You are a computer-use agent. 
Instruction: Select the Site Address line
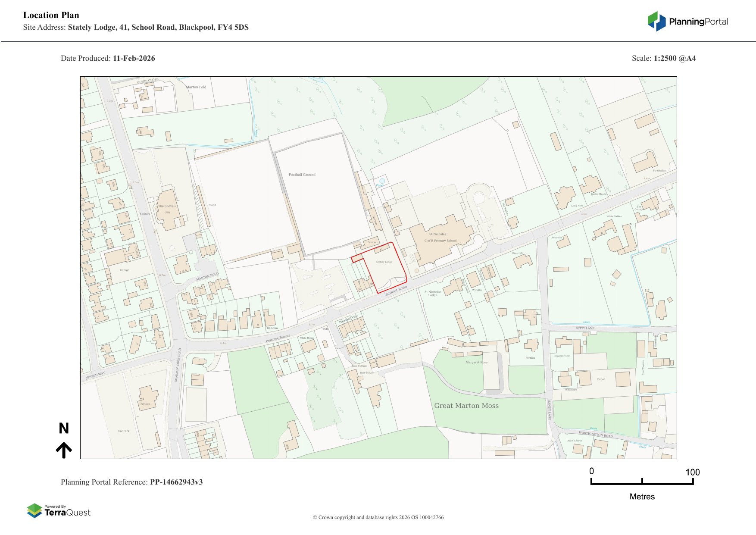[x=136, y=27]
